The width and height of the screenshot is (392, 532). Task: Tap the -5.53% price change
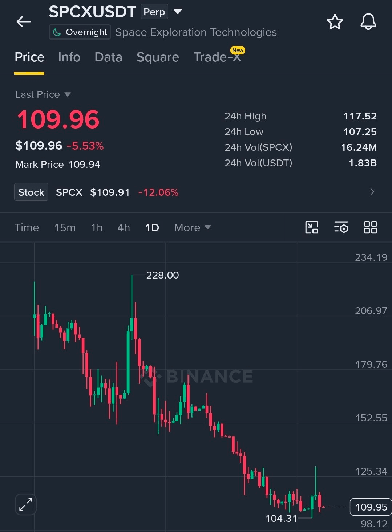coord(85,146)
